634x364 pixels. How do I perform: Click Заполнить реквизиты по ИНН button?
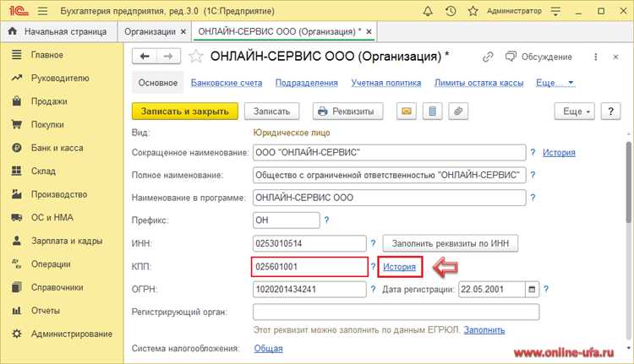(451, 243)
